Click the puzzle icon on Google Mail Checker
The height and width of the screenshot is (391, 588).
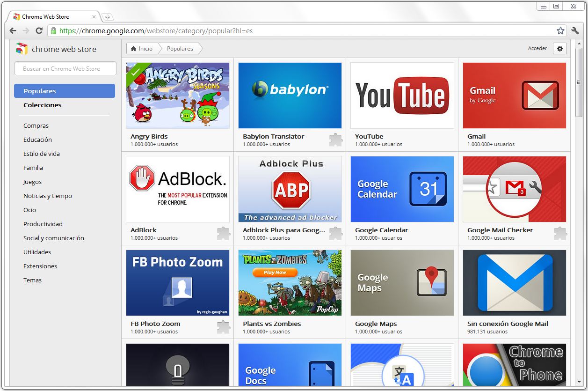pos(560,233)
